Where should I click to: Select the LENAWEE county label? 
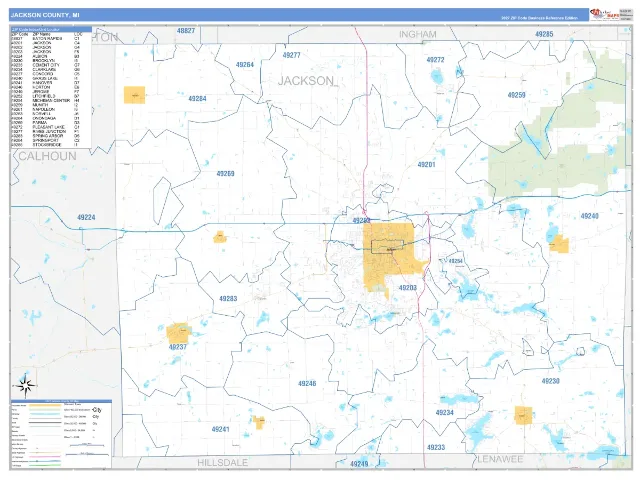500,459
